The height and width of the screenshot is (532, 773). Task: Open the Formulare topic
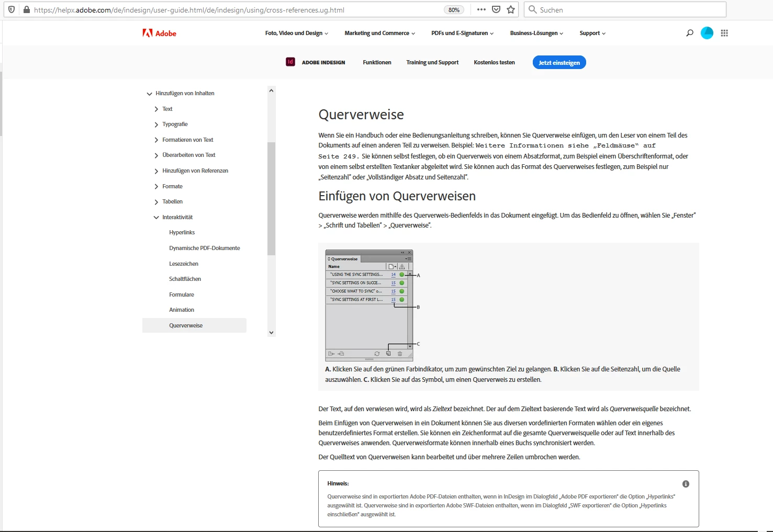[182, 295]
